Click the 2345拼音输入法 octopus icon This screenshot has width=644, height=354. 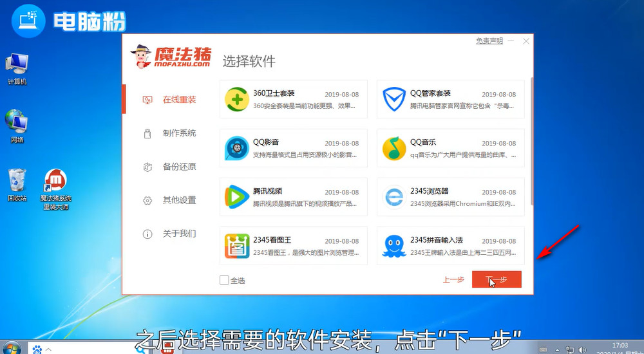pyautogui.click(x=394, y=246)
